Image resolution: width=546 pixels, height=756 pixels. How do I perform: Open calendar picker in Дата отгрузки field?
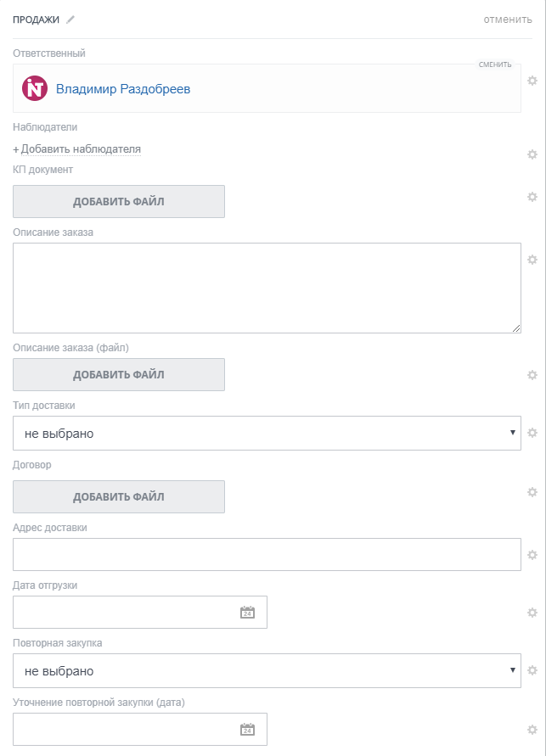[x=248, y=613]
